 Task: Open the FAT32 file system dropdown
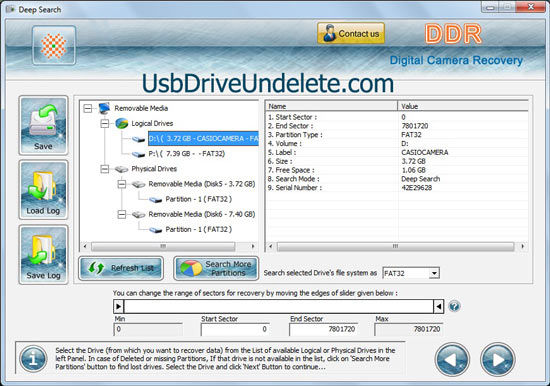pyautogui.click(x=434, y=273)
